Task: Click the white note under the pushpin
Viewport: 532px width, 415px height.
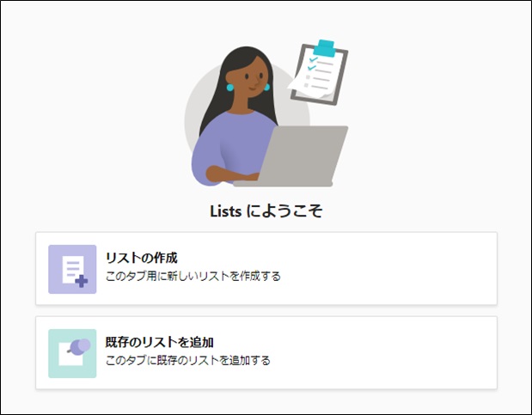Action: pos(70,355)
